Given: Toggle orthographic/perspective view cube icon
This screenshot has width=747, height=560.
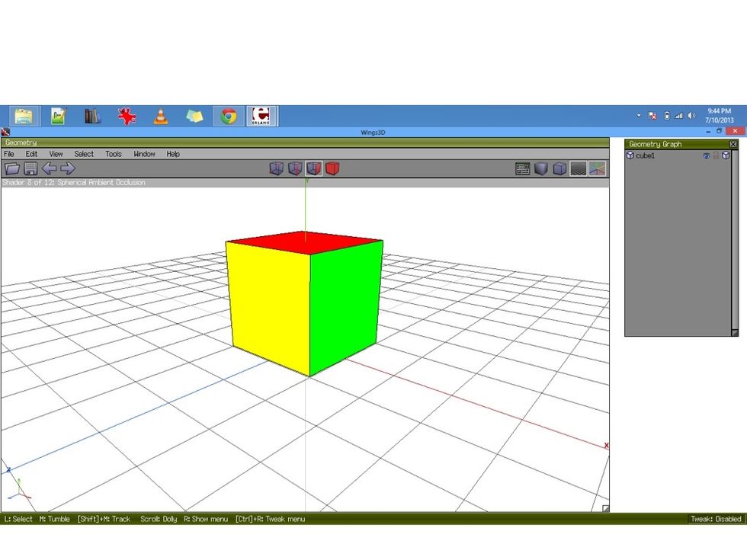Looking at the screenshot, I should pyautogui.click(x=559, y=168).
